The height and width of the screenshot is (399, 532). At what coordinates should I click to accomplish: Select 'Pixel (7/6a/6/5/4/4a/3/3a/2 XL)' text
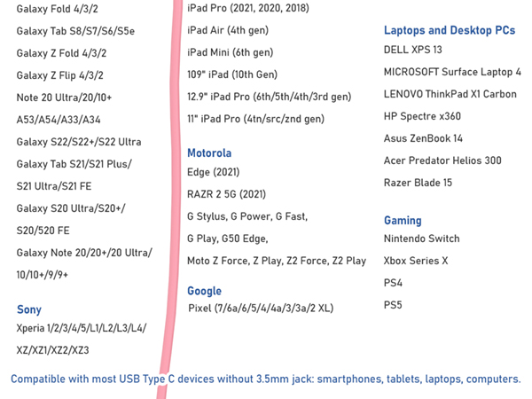point(261,308)
